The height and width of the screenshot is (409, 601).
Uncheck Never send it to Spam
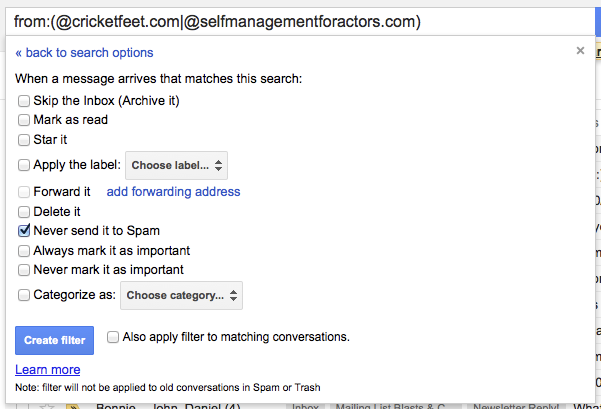click(24, 230)
